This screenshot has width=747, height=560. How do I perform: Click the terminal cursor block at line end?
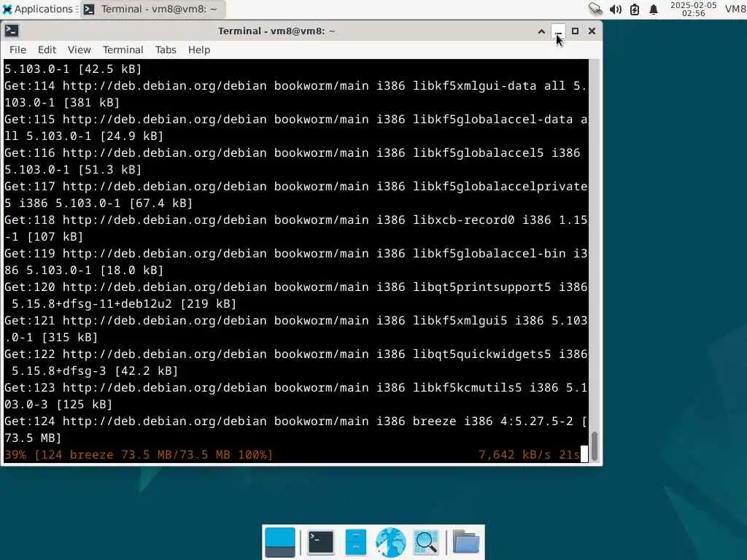click(x=584, y=455)
